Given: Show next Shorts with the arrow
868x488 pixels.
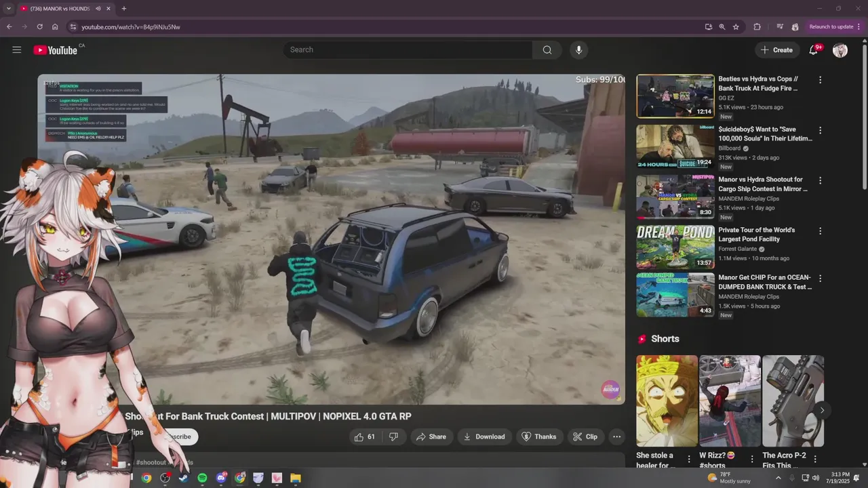Looking at the screenshot, I should pos(822,410).
